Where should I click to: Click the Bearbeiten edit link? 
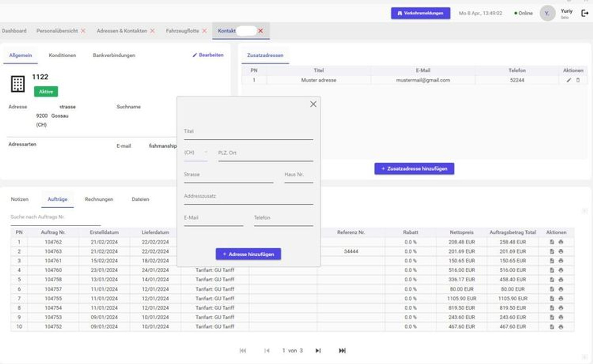[x=208, y=55]
